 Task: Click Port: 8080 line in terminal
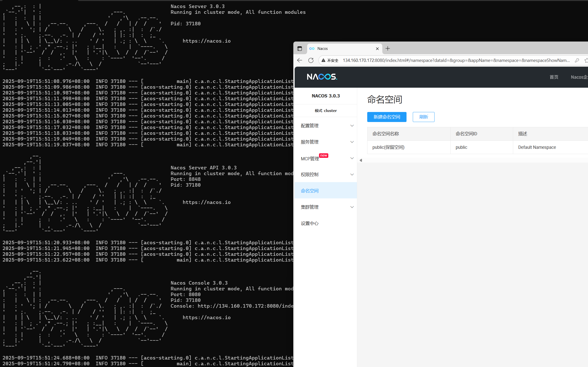click(185, 294)
